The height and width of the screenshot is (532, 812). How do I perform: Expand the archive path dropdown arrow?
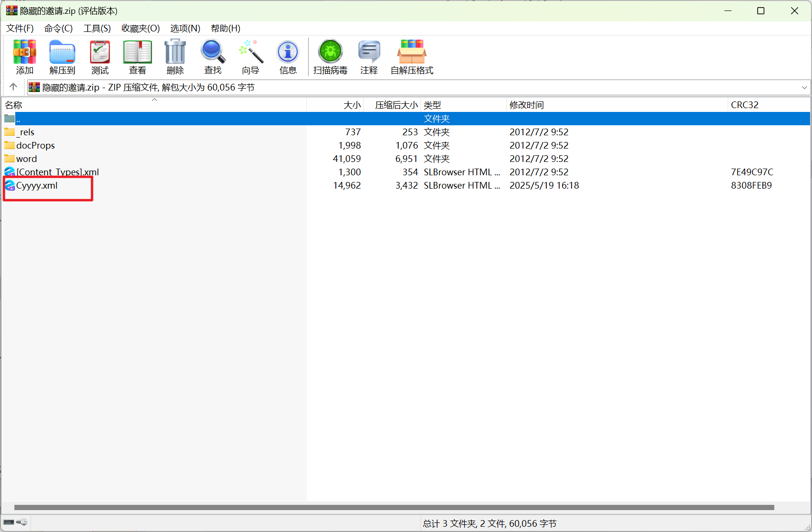[804, 88]
